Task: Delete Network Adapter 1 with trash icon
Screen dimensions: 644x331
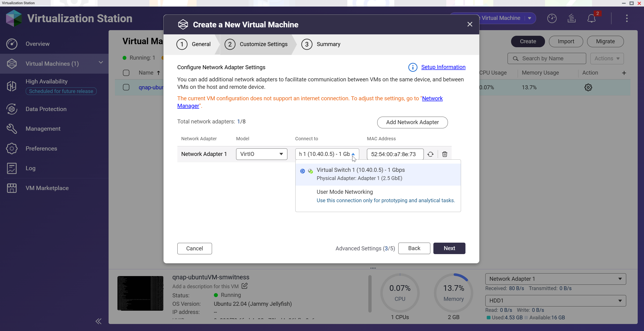Action: point(444,154)
